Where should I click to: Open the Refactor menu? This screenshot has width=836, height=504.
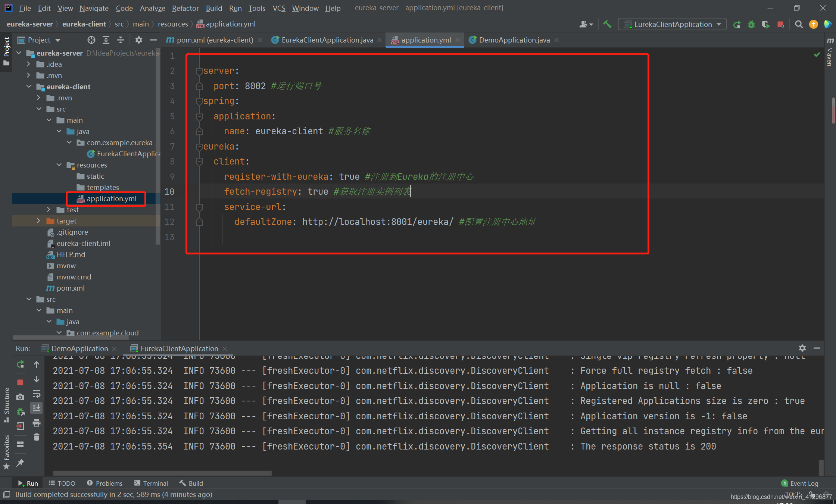(185, 8)
